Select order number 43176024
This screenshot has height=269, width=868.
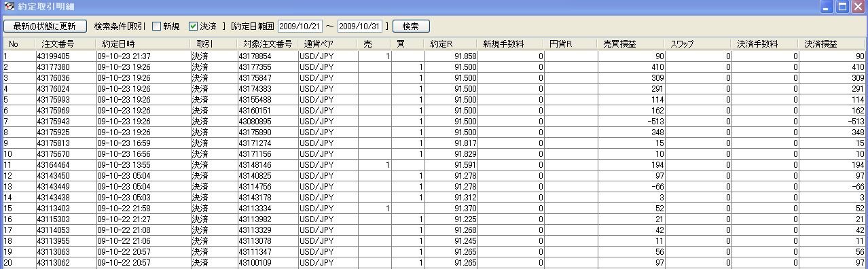[x=54, y=89]
